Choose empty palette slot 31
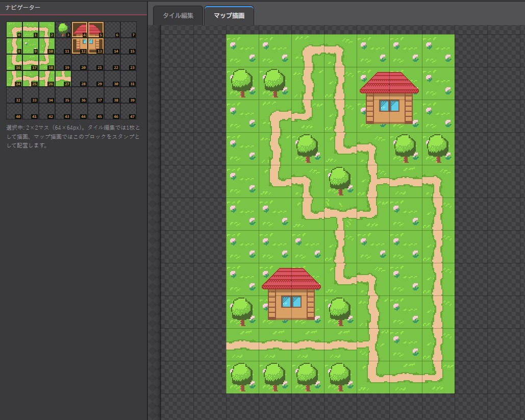Viewport: 525px width, 420px height. coord(129,79)
